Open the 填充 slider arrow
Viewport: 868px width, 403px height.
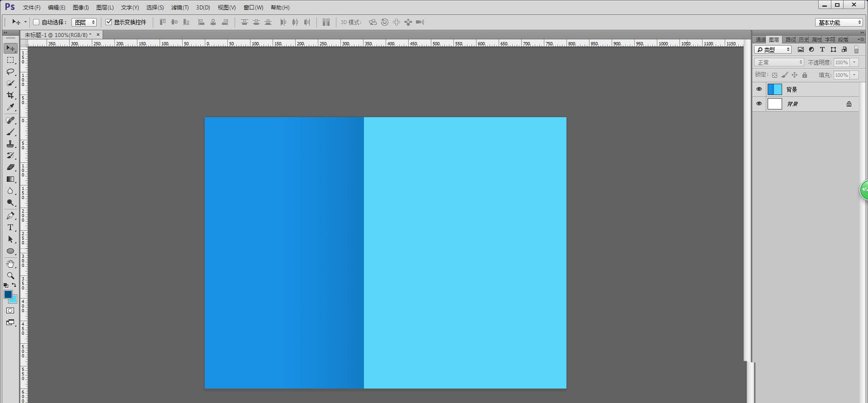tap(854, 75)
